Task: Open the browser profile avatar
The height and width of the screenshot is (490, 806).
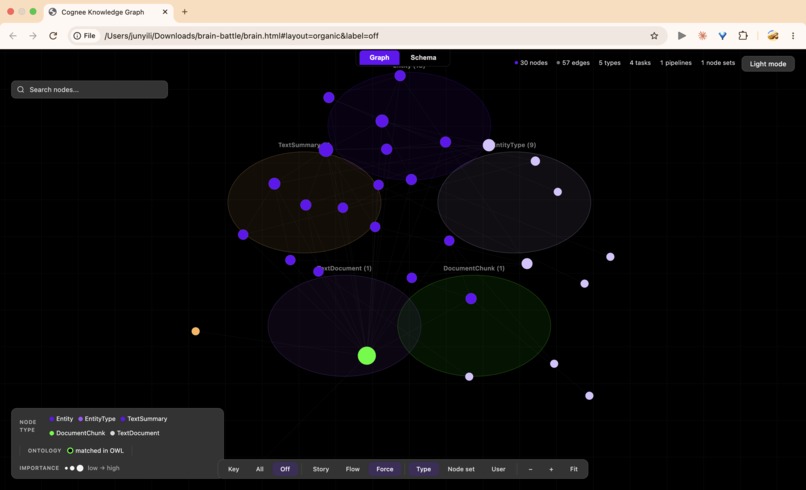Action: point(773,35)
